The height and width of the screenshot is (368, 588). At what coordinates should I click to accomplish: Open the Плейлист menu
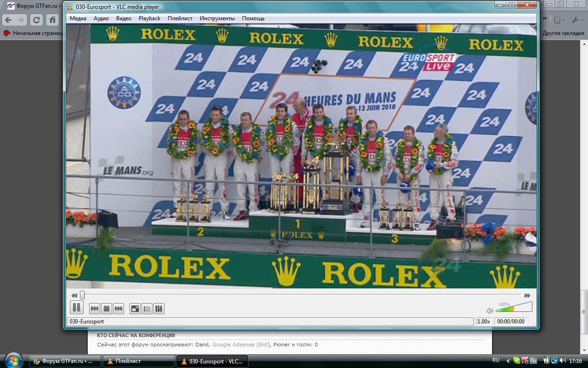coord(180,18)
